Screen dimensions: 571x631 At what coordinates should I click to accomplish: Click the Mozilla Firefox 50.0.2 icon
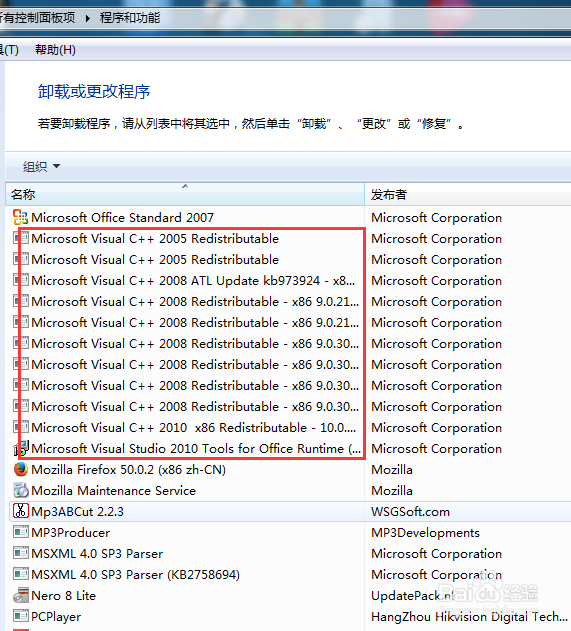click(x=21, y=469)
